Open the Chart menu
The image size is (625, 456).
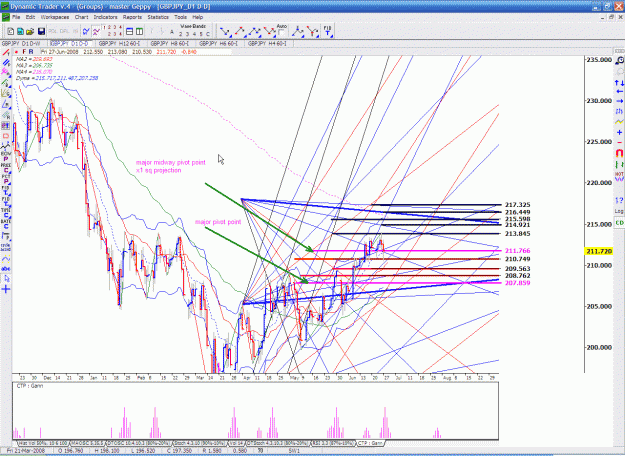[x=81, y=17]
